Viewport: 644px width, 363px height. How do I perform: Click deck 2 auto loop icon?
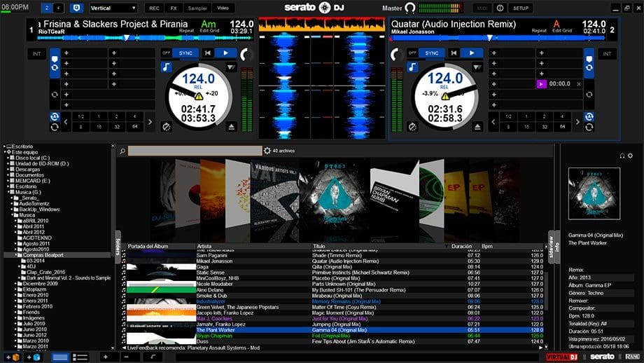tap(589, 116)
